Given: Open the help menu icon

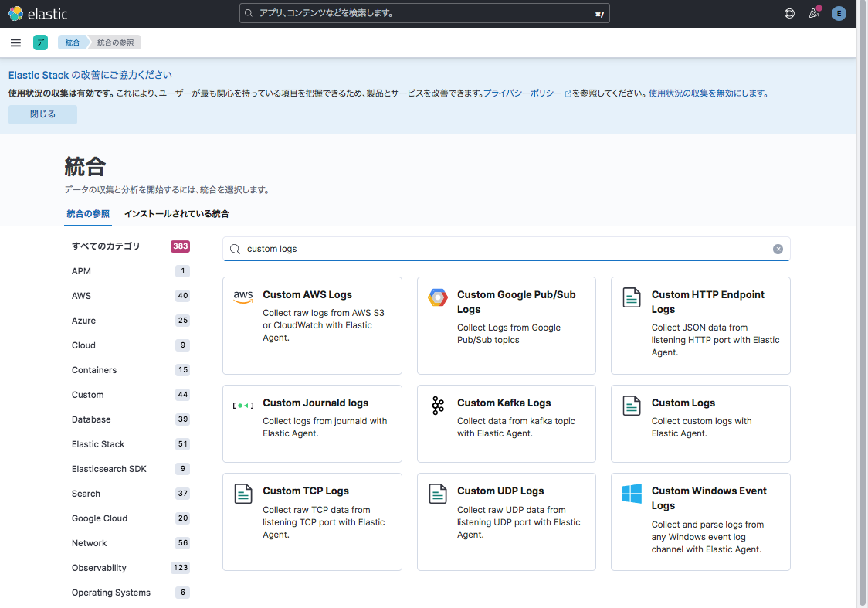Looking at the screenshot, I should [789, 13].
